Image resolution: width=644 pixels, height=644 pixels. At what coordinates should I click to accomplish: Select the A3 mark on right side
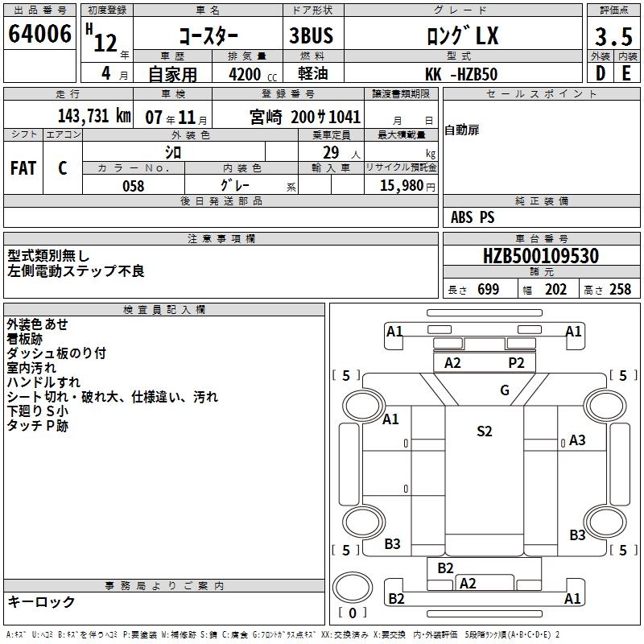(577, 440)
